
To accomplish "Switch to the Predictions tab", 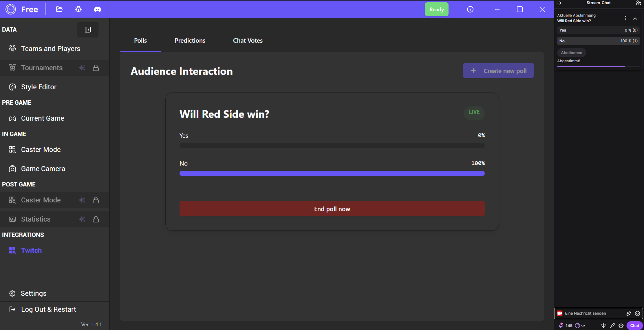I will click(190, 41).
